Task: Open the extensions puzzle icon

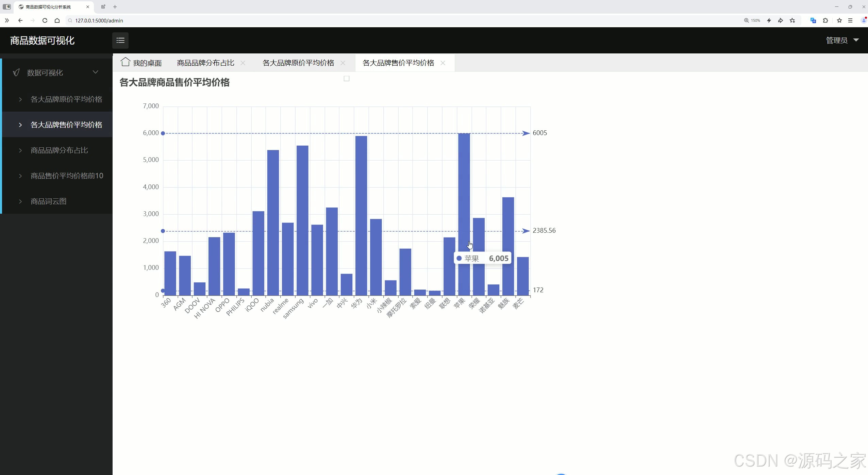Action: [825, 20]
